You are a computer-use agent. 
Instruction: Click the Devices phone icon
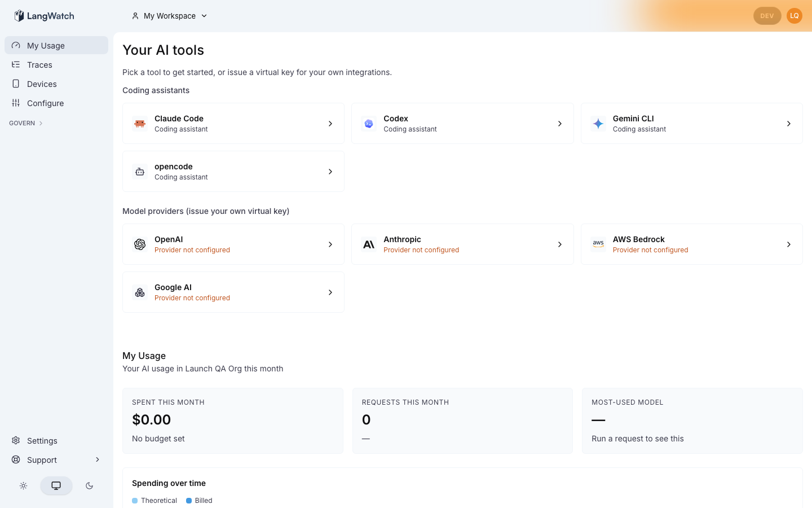[x=16, y=84]
